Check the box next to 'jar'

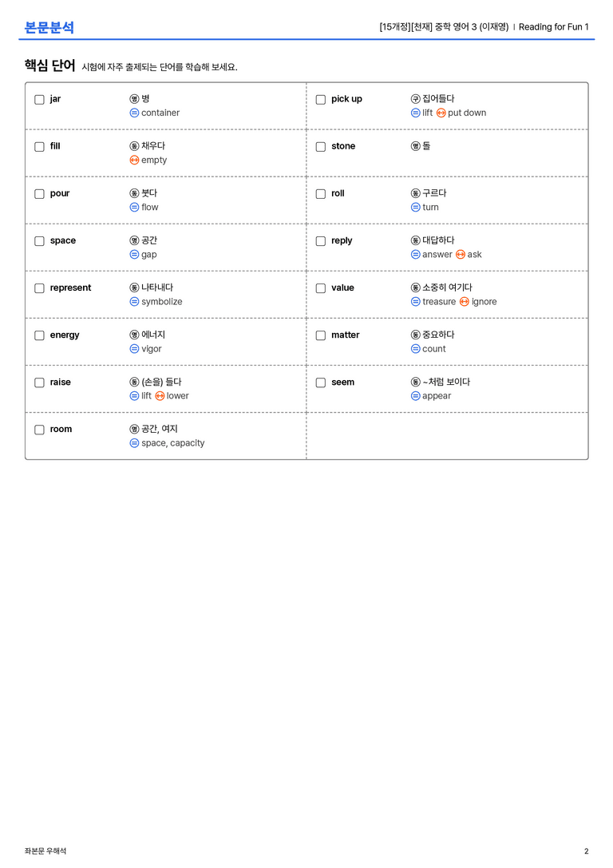click(x=39, y=100)
